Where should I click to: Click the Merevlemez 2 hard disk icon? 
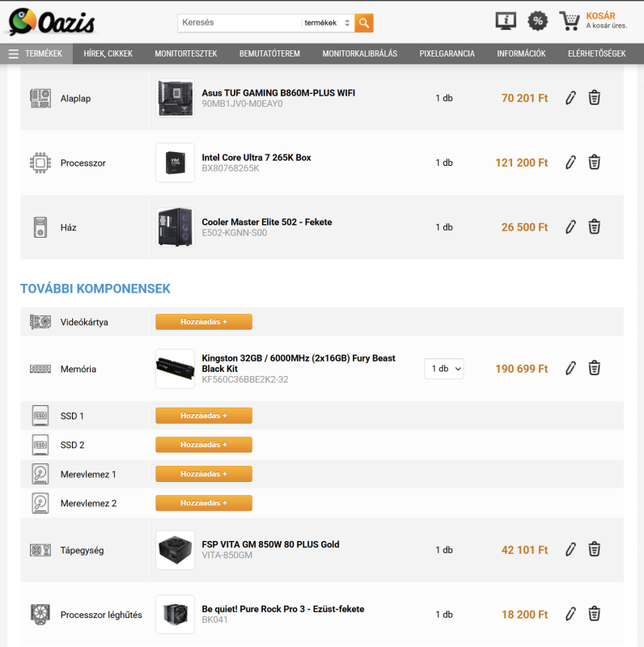click(x=40, y=503)
